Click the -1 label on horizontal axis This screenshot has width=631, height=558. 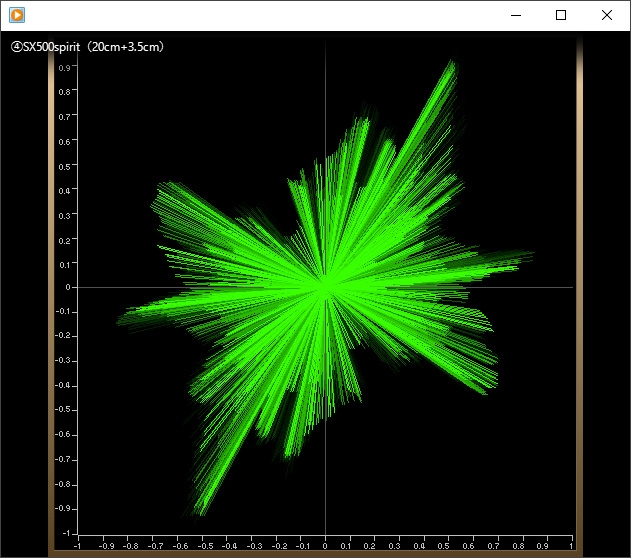tap(77, 546)
